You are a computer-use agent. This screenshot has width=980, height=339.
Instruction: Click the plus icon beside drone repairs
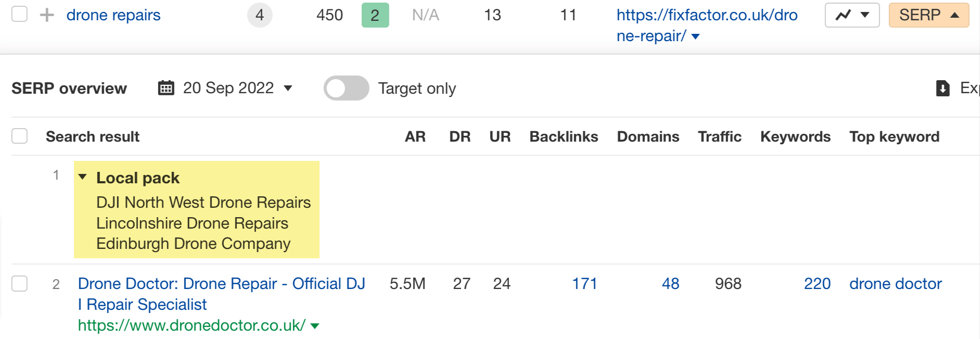46,15
